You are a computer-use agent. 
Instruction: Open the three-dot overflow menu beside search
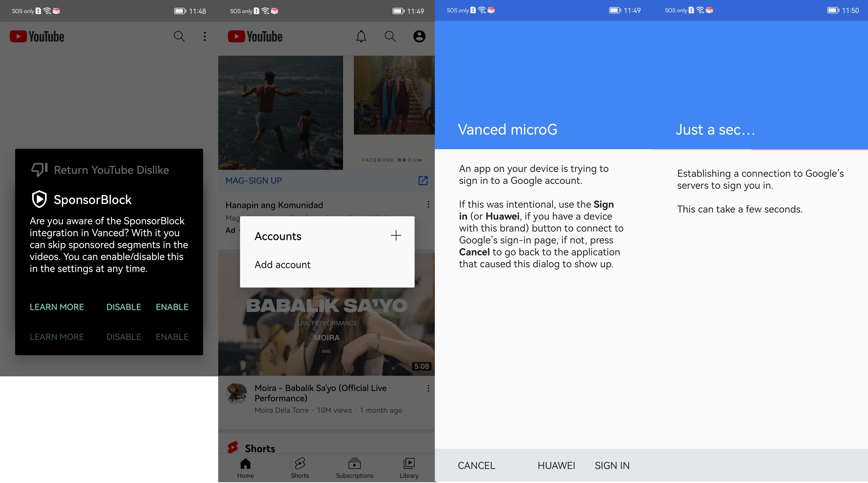pyautogui.click(x=204, y=36)
